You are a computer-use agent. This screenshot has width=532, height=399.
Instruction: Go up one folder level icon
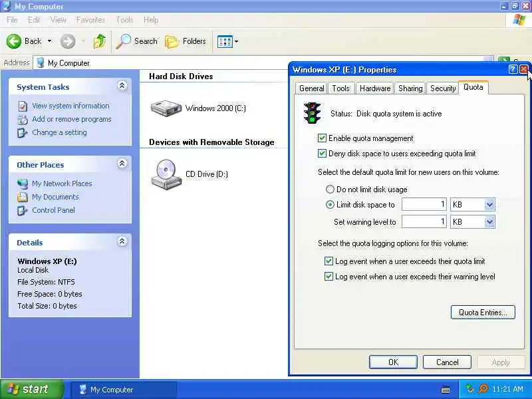click(99, 41)
